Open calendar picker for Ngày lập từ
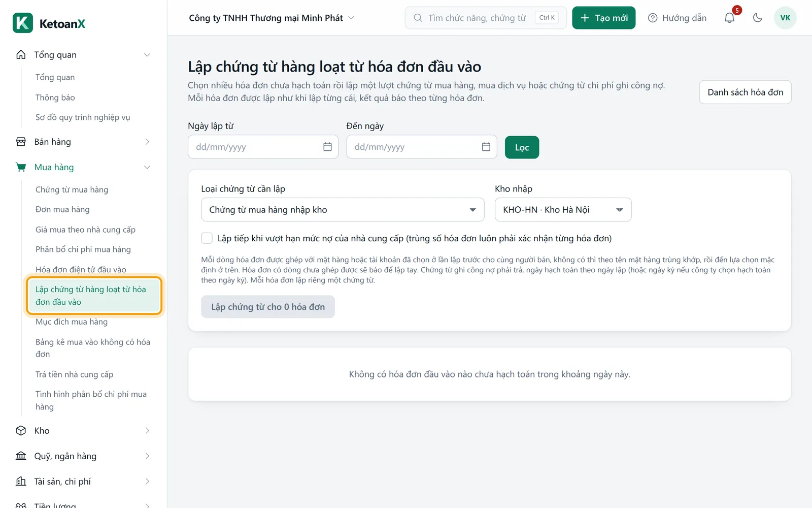Screen dimensions: 812x508 [327, 147]
